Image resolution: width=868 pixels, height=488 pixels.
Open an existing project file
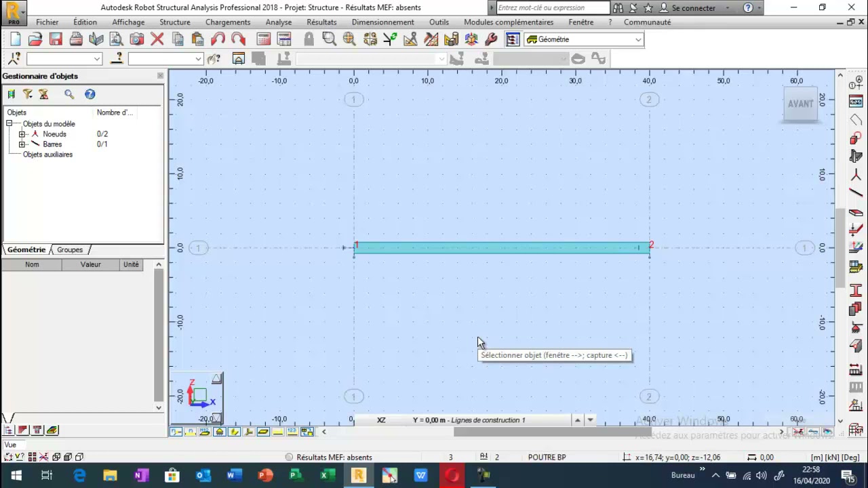point(35,39)
